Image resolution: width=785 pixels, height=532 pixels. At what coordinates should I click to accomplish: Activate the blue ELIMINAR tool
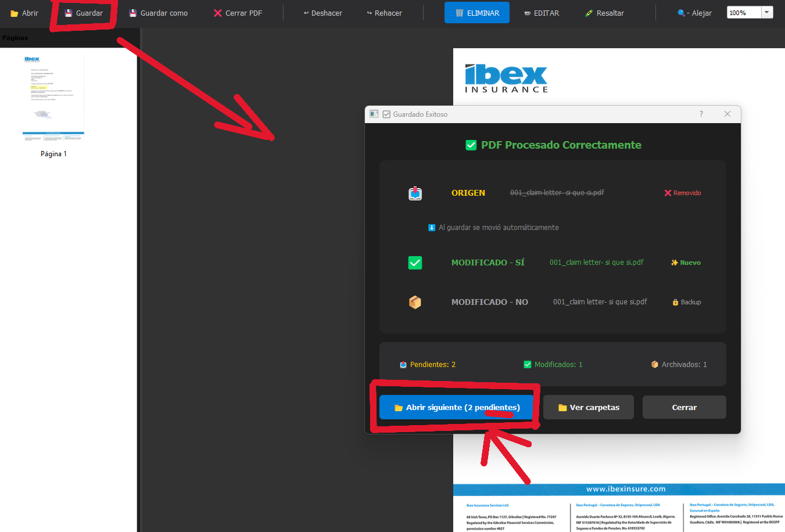pyautogui.click(x=476, y=13)
